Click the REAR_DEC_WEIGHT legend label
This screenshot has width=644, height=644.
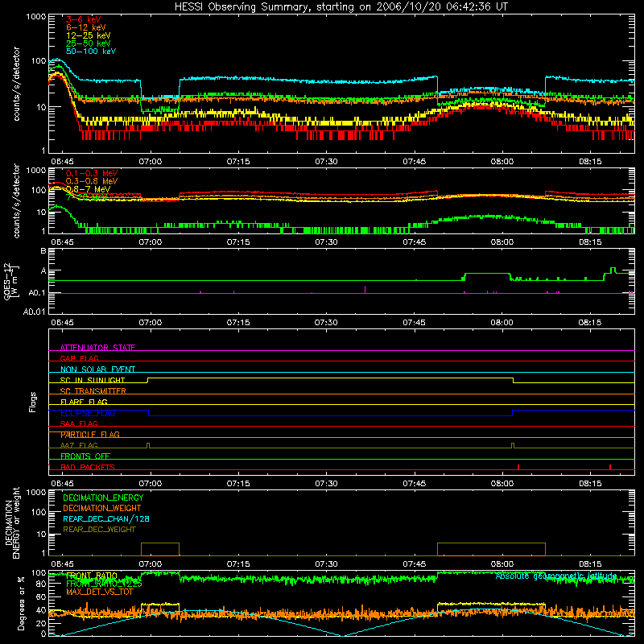pyautogui.click(x=99, y=530)
